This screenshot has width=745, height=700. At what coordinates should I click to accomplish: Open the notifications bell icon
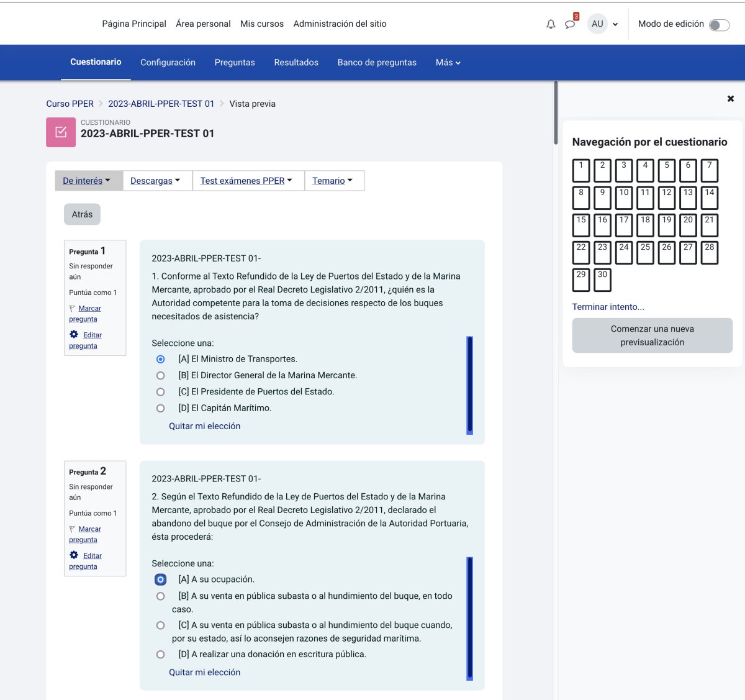pos(551,24)
